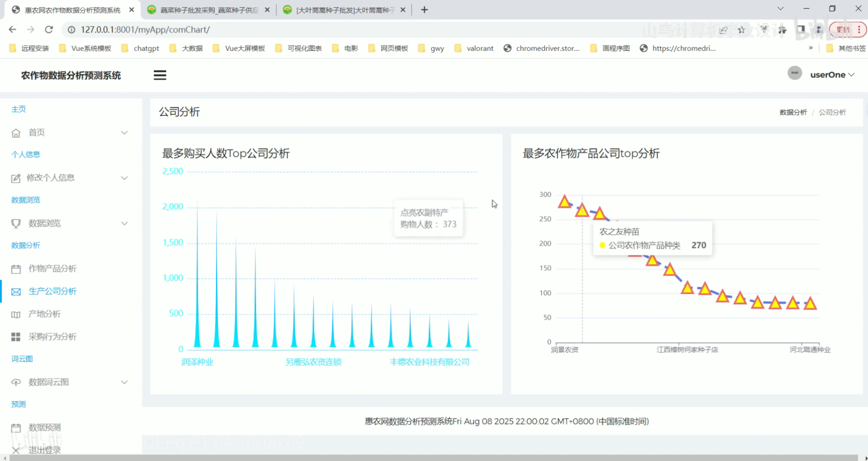Click the cloud icon beside 数据词云图
This screenshot has width=868, height=461.
pos(16,382)
